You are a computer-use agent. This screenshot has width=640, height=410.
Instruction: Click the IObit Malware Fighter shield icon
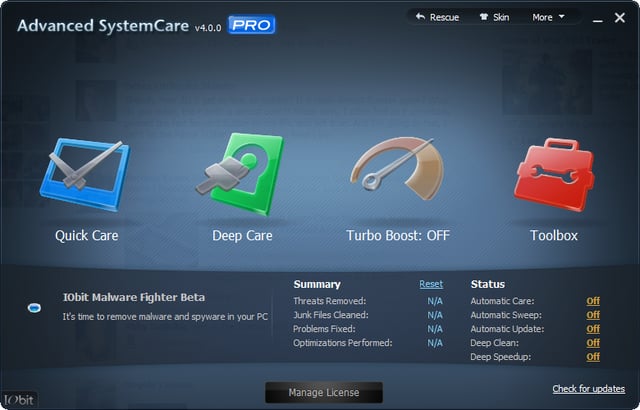34,308
